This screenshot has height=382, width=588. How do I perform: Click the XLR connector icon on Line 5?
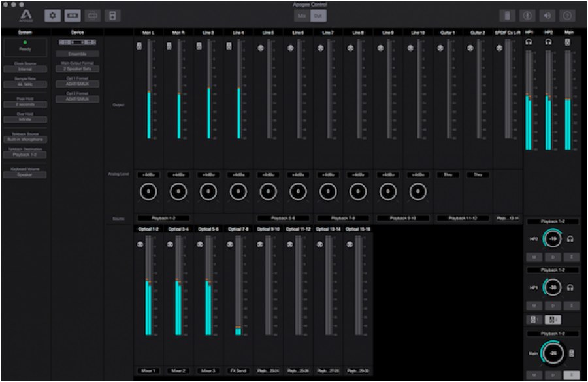tap(261, 48)
